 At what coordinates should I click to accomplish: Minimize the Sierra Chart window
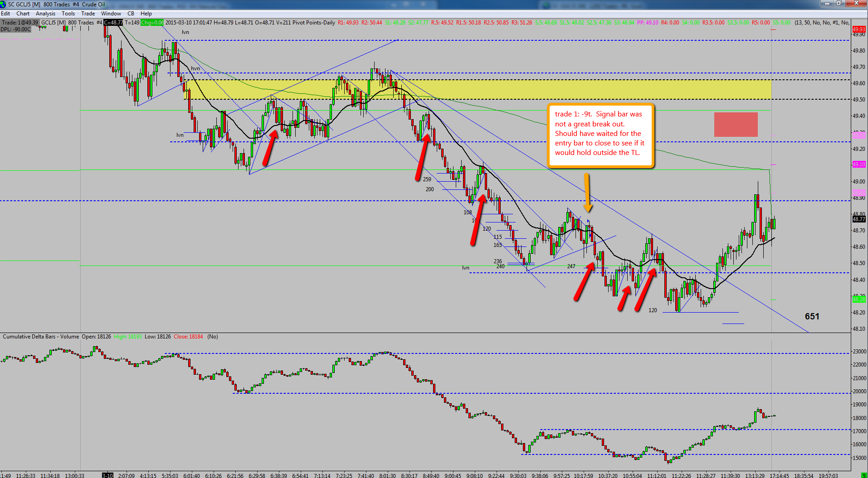[x=827, y=4]
